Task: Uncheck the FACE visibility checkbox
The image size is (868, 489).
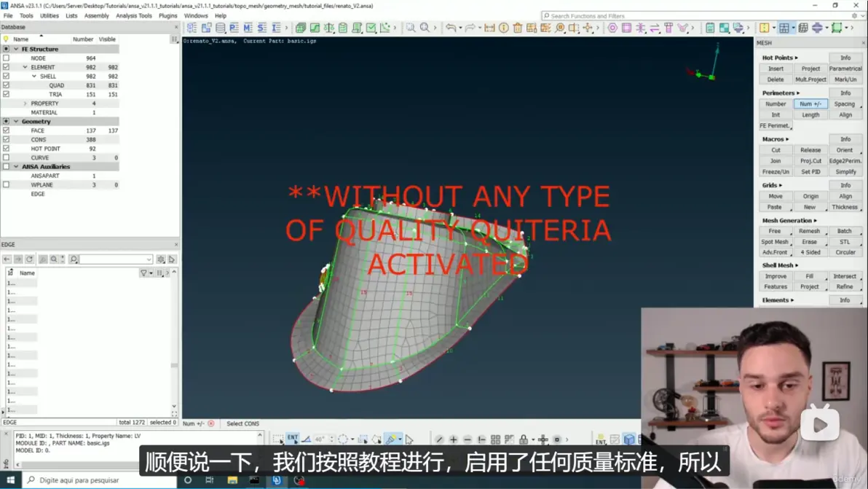Action: [6, 130]
